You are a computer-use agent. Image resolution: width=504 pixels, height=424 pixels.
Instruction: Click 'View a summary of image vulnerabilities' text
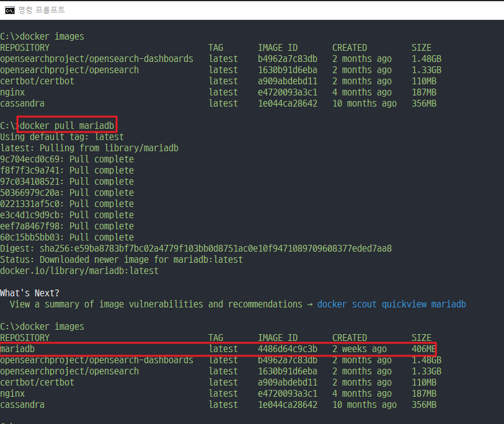107,304
